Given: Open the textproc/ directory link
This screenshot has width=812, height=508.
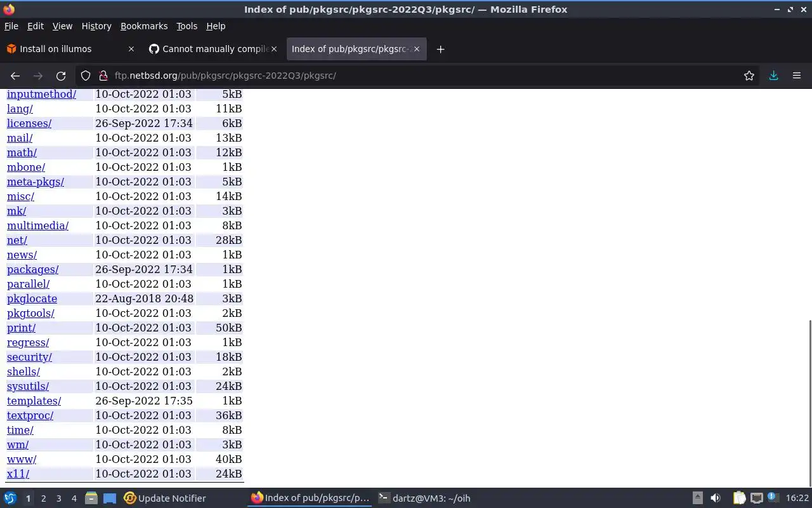Looking at the screenshot, I should 30,415.
